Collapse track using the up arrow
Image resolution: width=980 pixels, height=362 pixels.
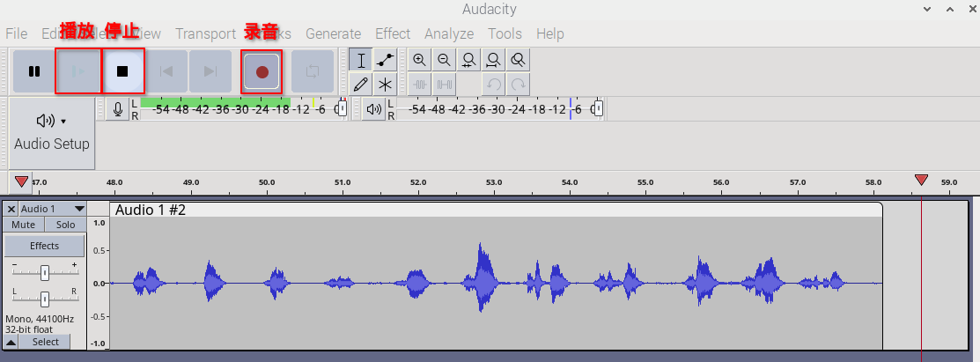pos(11,342)
